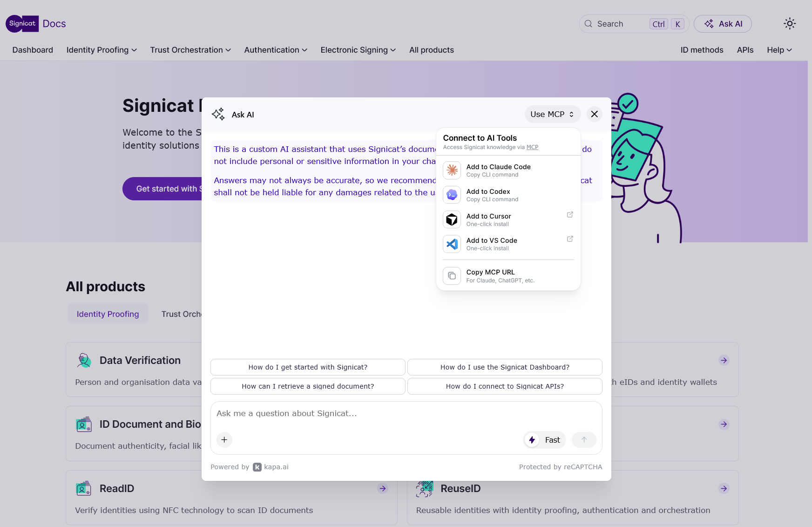This screenshot has width=812, height=527.
Task: Click 'How do I get started with Signicat?' suggestion
Action: pyautogui.click(x=308, y=367)
